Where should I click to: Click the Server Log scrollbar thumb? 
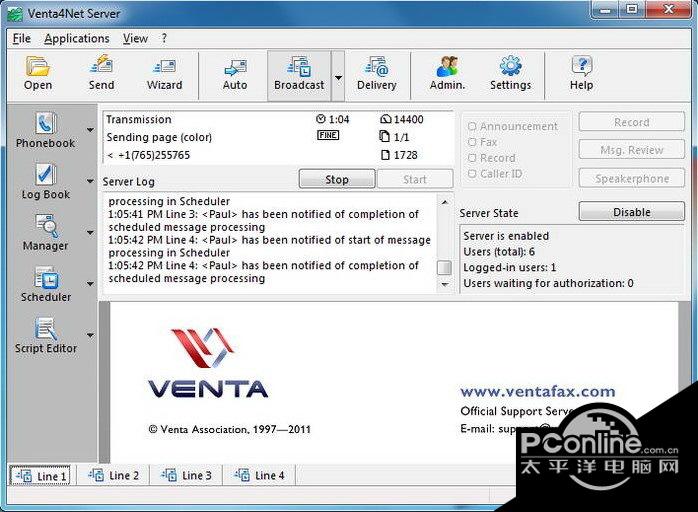[x=445, y=268]
